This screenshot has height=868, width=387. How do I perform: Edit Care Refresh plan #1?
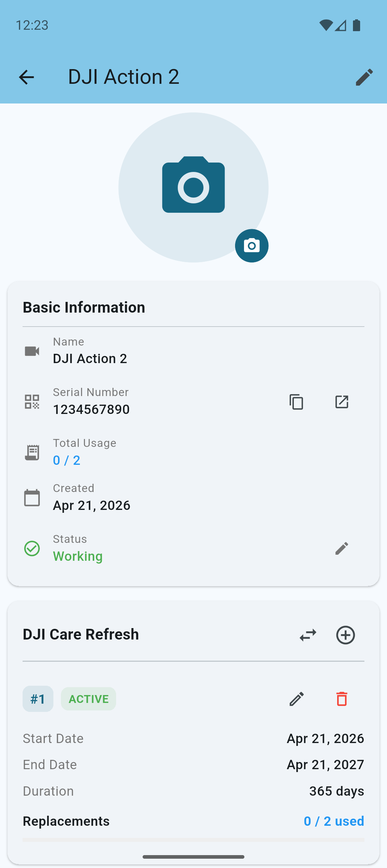click(x=296, y=699)
